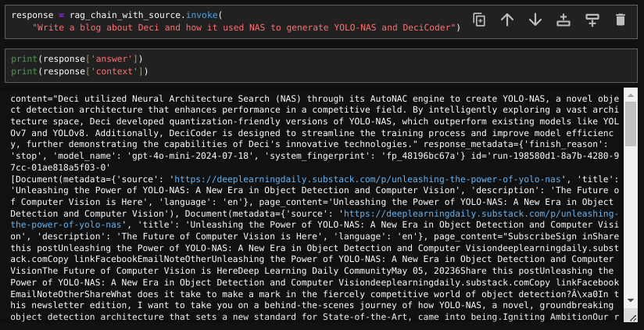The height and width of the screenshot is (330, 644).
Task: Duplicate the current cell
Action: [479, 20]
